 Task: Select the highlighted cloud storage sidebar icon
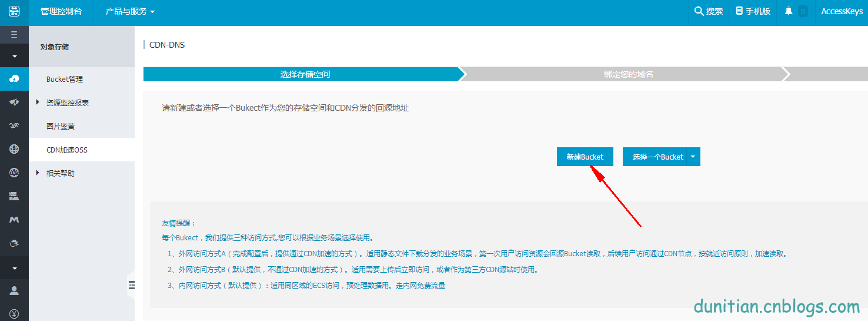pyautogui.click(x=14, y=78)
